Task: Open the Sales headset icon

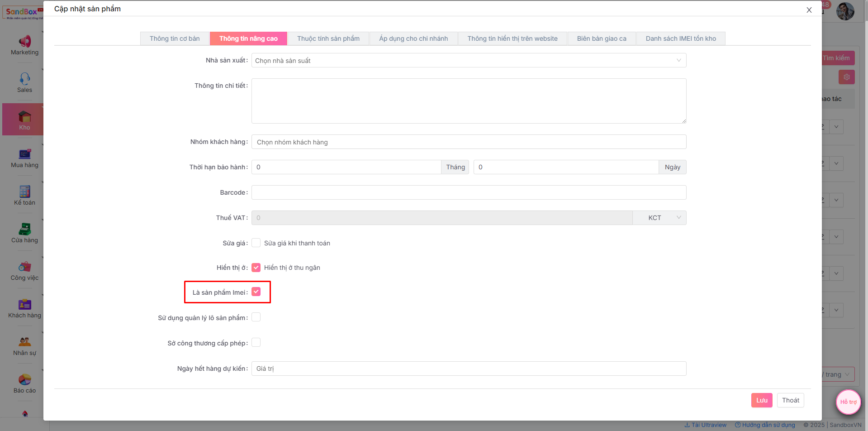Action: point(25,79)
